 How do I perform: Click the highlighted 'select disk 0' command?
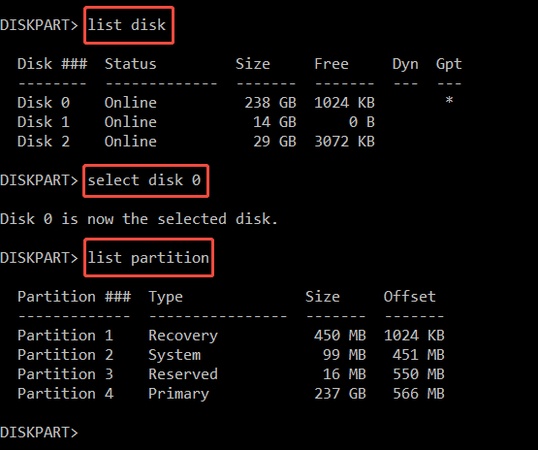(146, 181)
